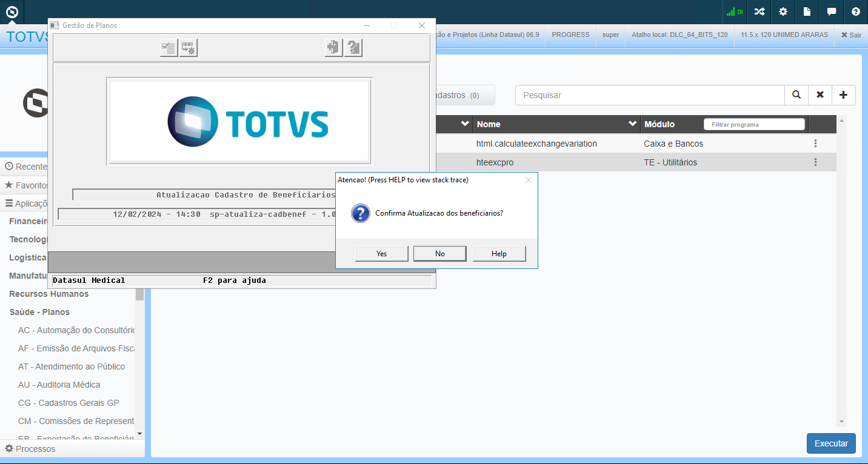Screen dimensions: 868x464
Task: Select AT - Atendimento ao Público module
Action: (72, 366)
